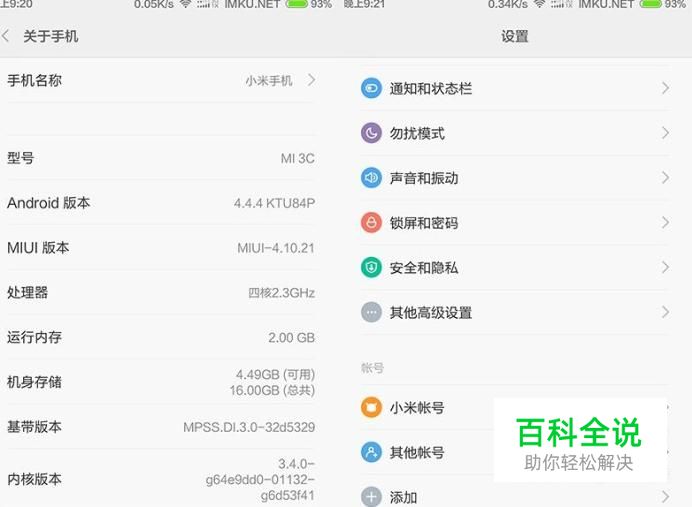Open 其他帐号 entry
Image resolution: width=692 pixels, height=507 pixels.
[x=515, y=452]
